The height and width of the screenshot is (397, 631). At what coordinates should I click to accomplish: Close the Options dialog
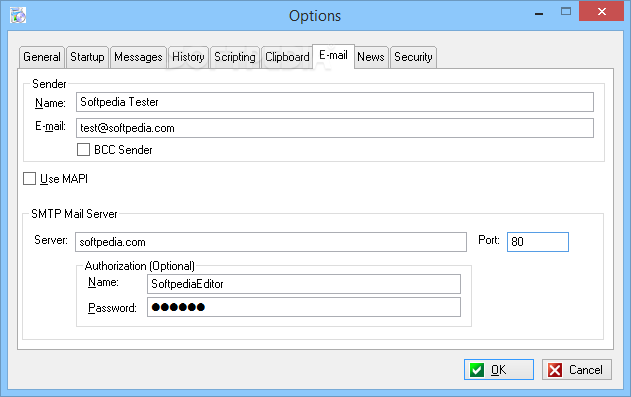[x=602, y=11]
